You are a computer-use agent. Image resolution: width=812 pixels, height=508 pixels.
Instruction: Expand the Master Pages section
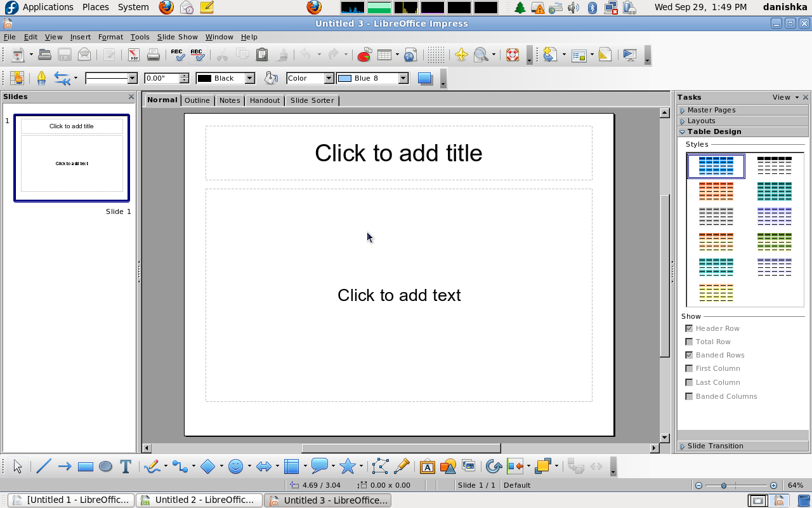click(743, 110)
